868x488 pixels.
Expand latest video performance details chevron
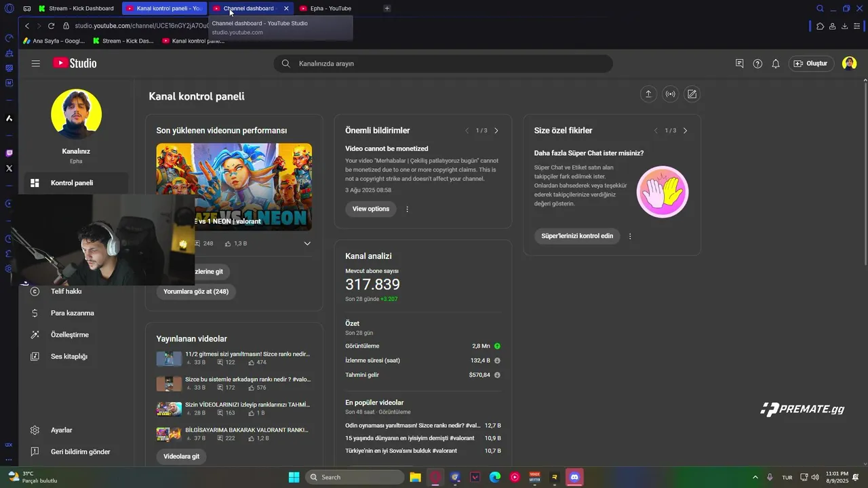coord(307,243)
